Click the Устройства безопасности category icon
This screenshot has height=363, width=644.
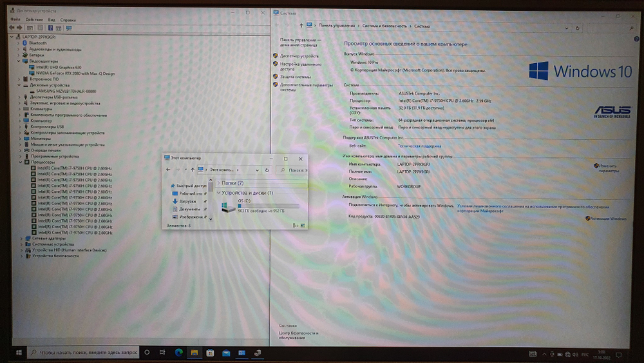click(x=28, y=256)
